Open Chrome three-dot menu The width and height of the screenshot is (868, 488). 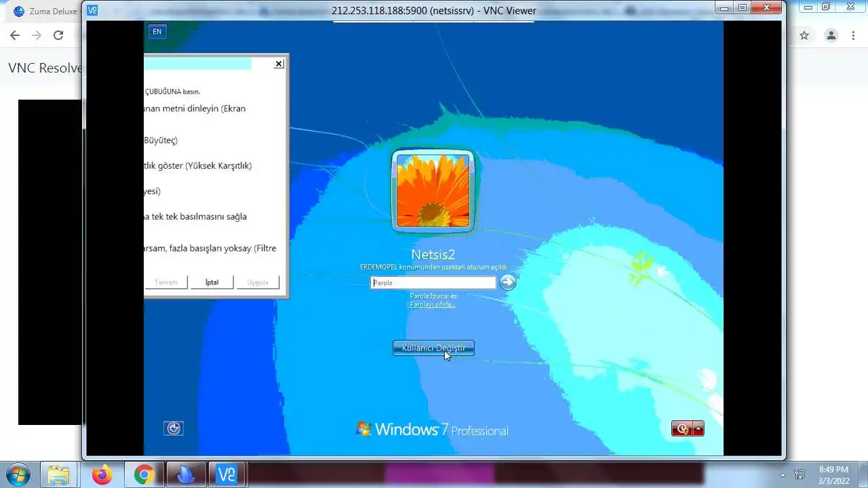click(x=853, y=35)
